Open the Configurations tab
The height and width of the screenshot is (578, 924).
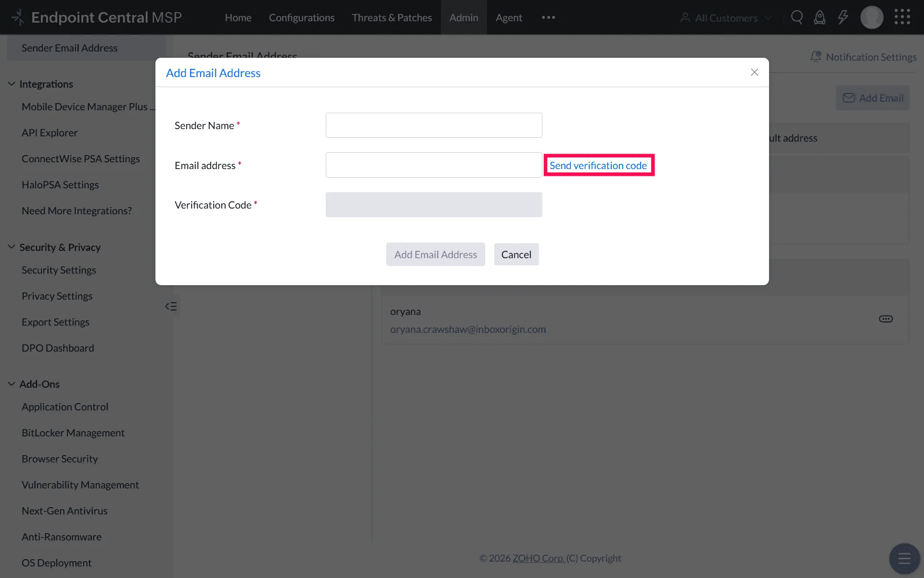point(302,18)
